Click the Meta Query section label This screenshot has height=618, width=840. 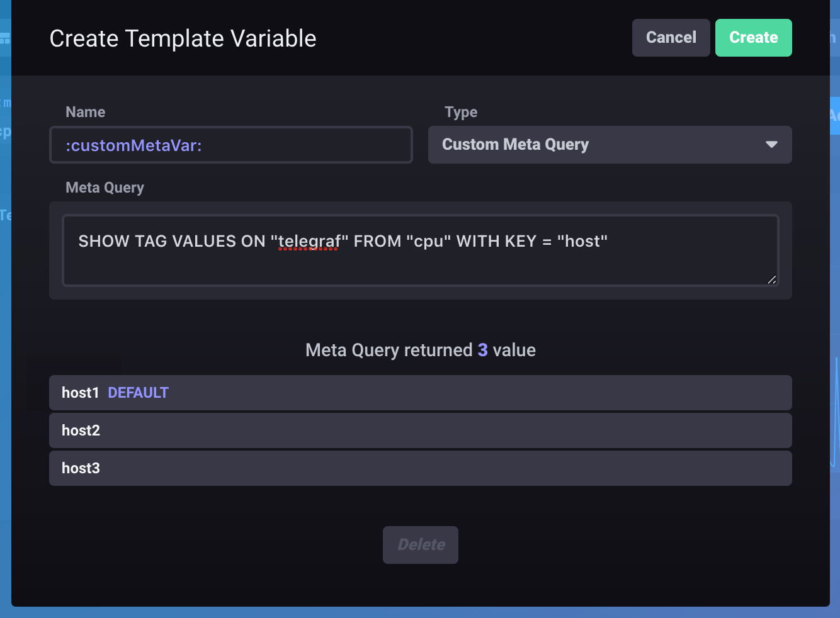pos(105,188)
